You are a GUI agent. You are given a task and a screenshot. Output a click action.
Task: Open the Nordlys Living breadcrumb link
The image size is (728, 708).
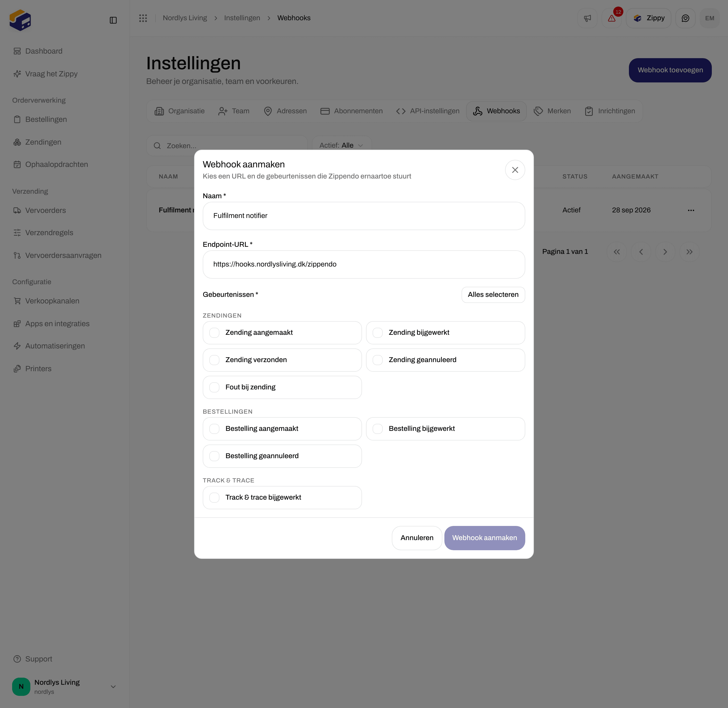[x=185, y=18]
